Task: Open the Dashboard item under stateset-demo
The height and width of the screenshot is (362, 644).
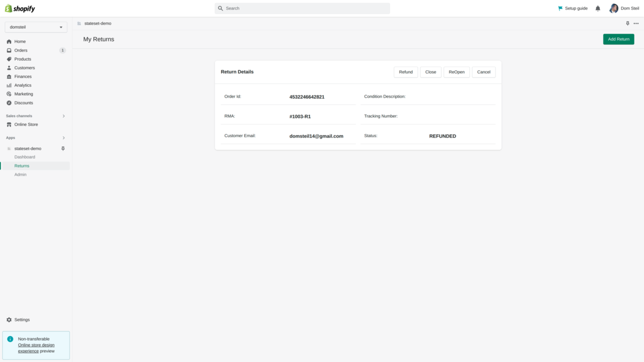Action: pos(25,157)
